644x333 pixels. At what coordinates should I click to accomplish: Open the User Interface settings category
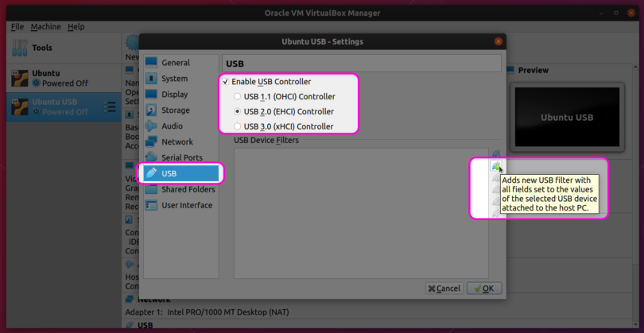point(181,205)
